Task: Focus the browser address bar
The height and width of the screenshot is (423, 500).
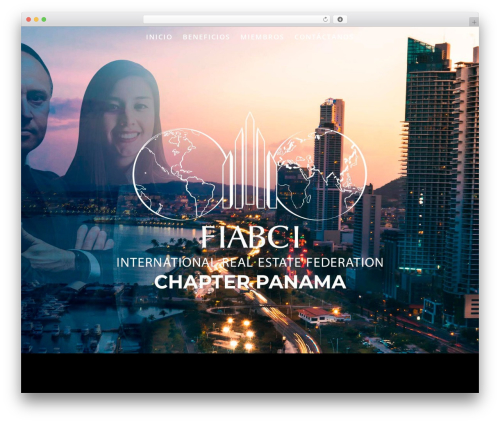Action: (x=233, y=20)
